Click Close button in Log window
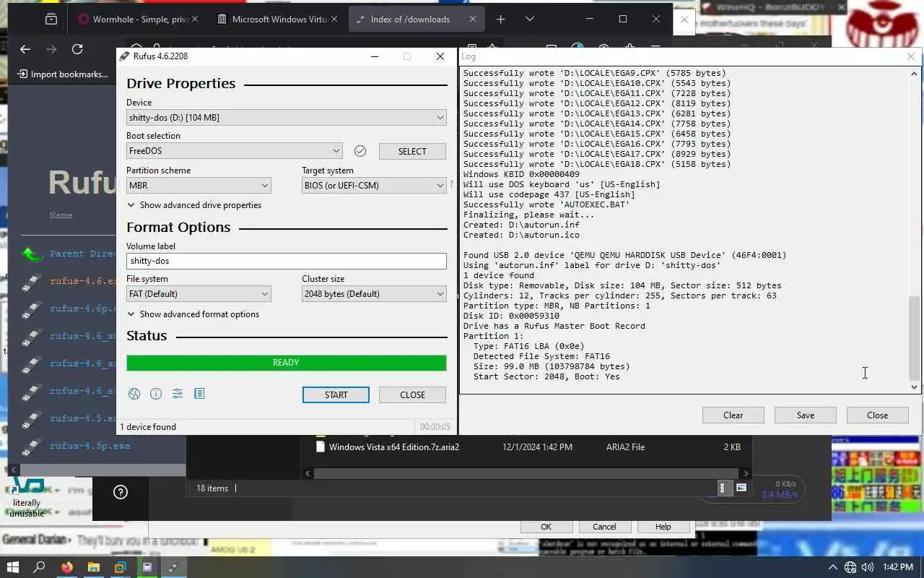924x578 pixels. (x=877, y=415)
